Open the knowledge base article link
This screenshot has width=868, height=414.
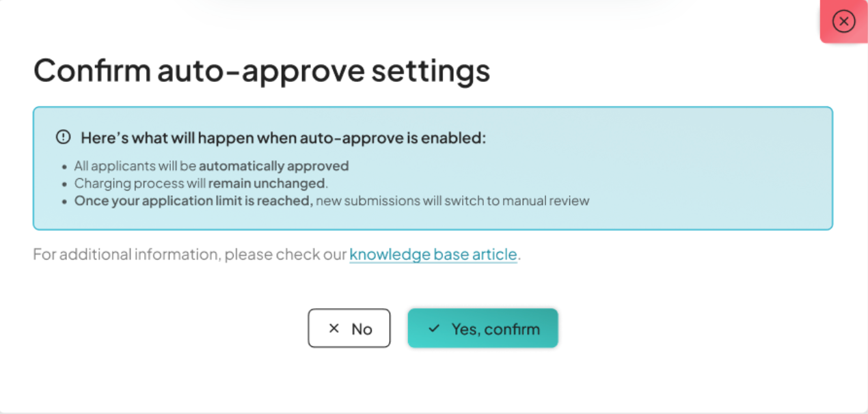(433, 255)
